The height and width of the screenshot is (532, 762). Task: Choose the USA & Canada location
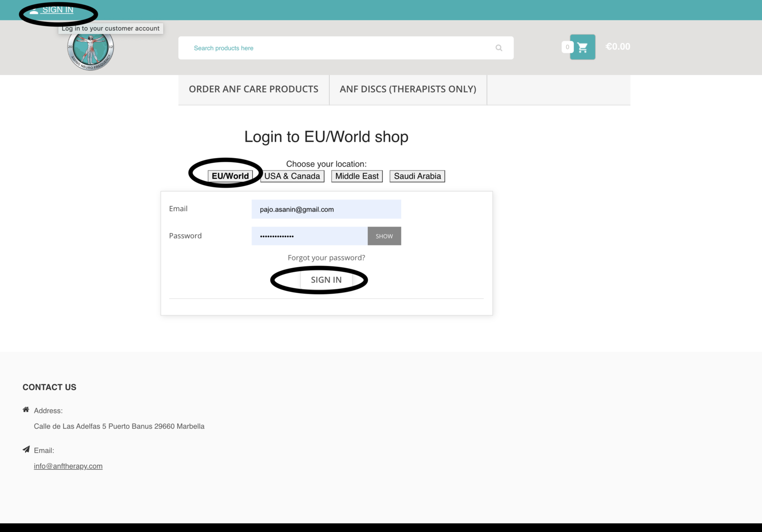pyautogui.click(x=292, y=176)
